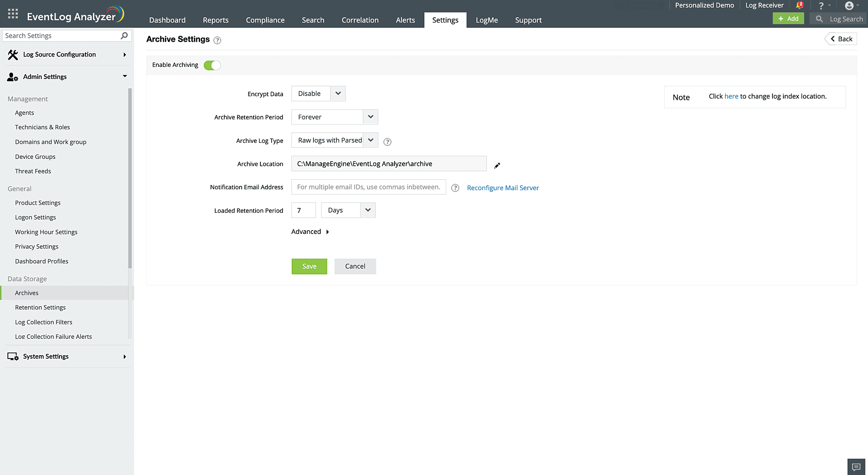This screenshot has height=475, width=868.
Task: Click the Admin Settings icon
Action: point(12,76)
